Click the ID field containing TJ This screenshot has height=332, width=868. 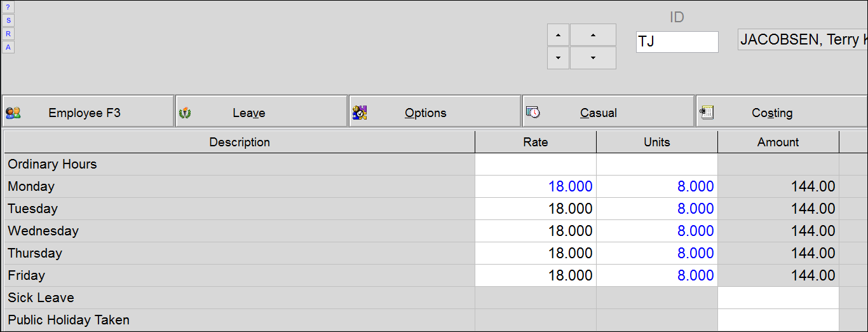click(x=677, y=42)
